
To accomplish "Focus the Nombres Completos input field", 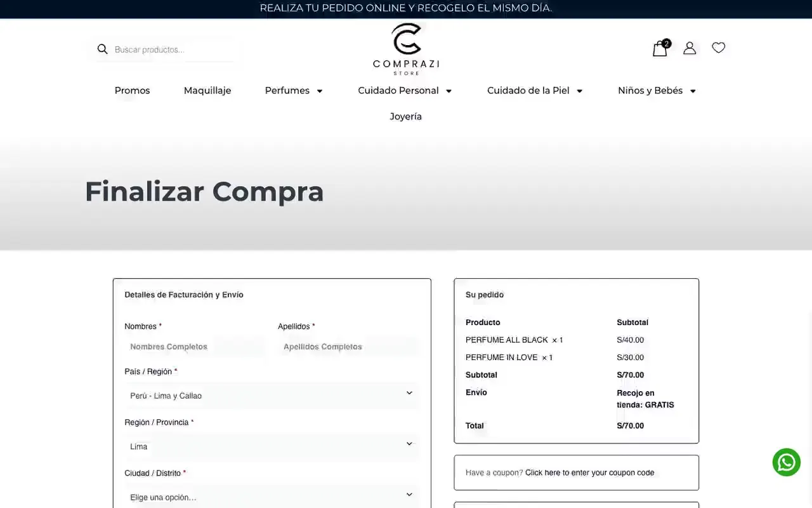I will tap(195, 347).
